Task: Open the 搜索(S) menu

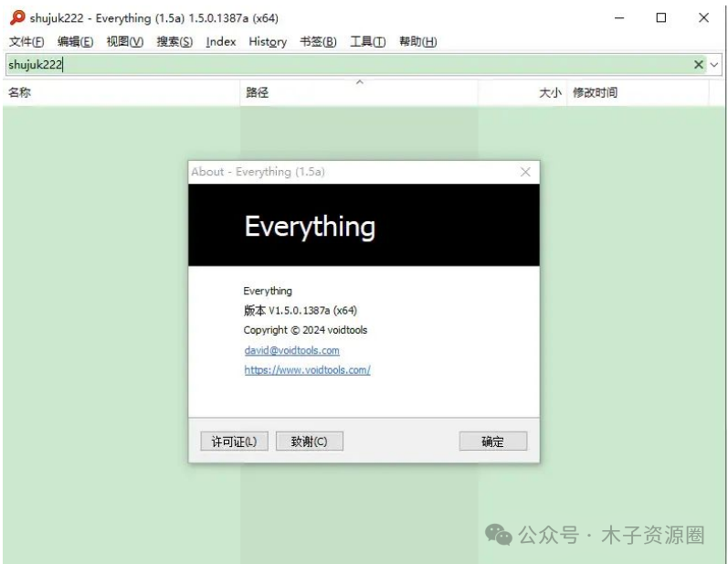Action: 174,42
